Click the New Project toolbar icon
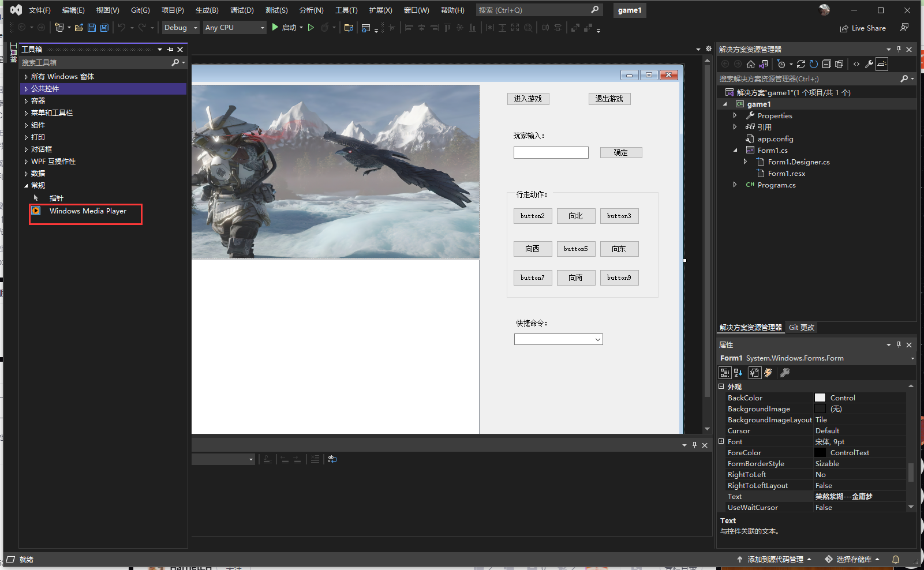Viewport: 924px width, 570px height. [59, 28]
